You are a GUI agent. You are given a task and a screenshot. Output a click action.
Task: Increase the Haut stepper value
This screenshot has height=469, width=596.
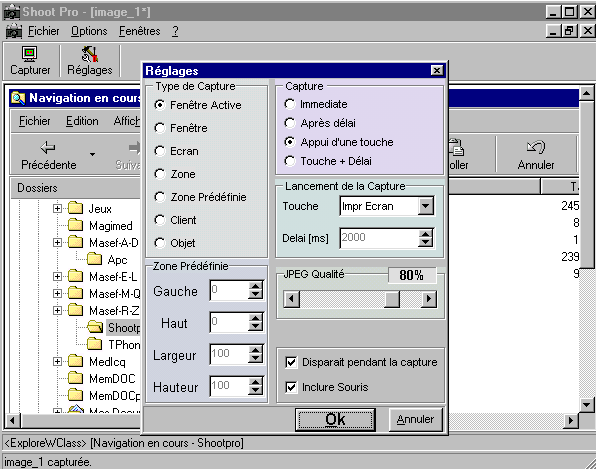tap(255, 318)
